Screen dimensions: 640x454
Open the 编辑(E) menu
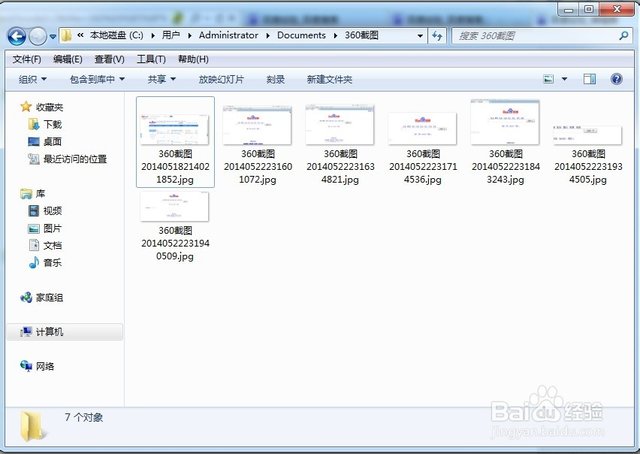coord(68,59)
